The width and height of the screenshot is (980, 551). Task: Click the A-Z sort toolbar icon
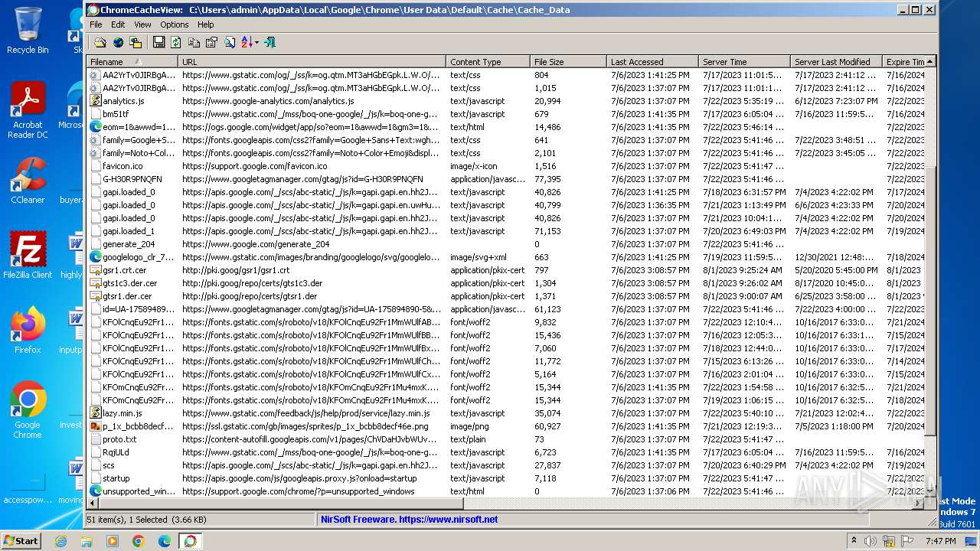pyautogui.click(x=247, y=43)
